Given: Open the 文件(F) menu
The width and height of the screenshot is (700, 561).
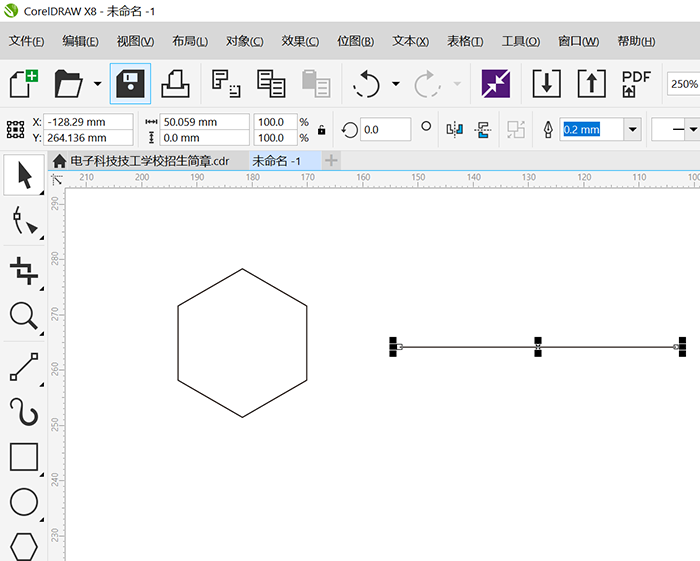Looking at the screenshot, I should coord(26,41).
